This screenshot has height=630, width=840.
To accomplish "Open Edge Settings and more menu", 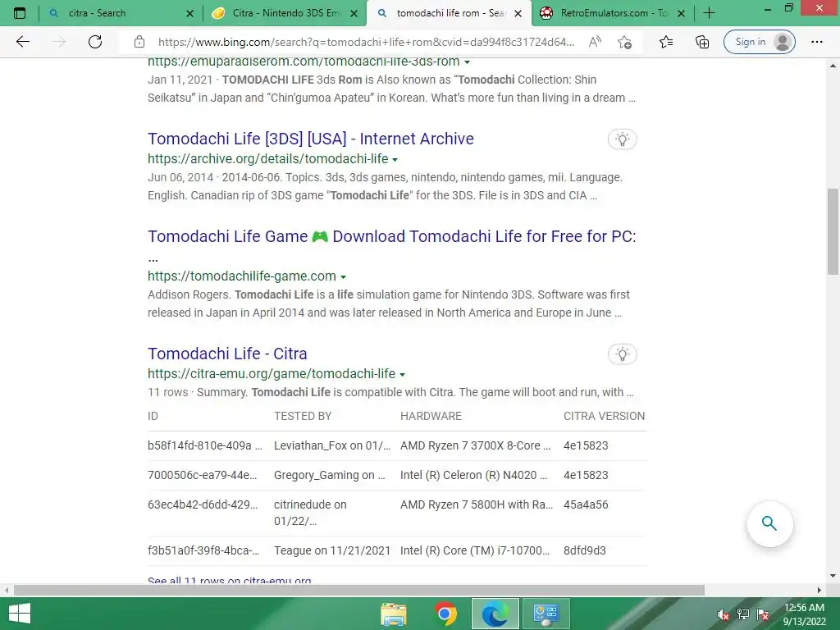I will click(x=816, y=42).
